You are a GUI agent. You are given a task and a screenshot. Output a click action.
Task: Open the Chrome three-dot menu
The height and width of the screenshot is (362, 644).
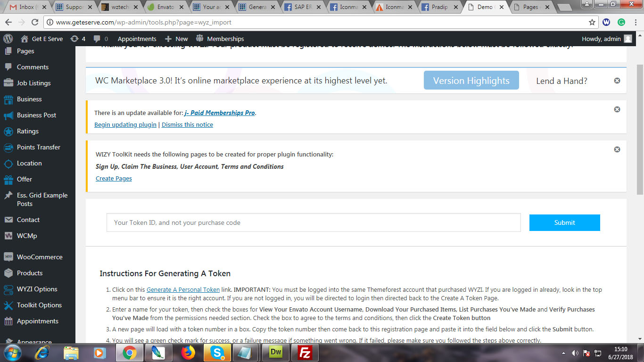pyautogui.click(x=635, y=23)
